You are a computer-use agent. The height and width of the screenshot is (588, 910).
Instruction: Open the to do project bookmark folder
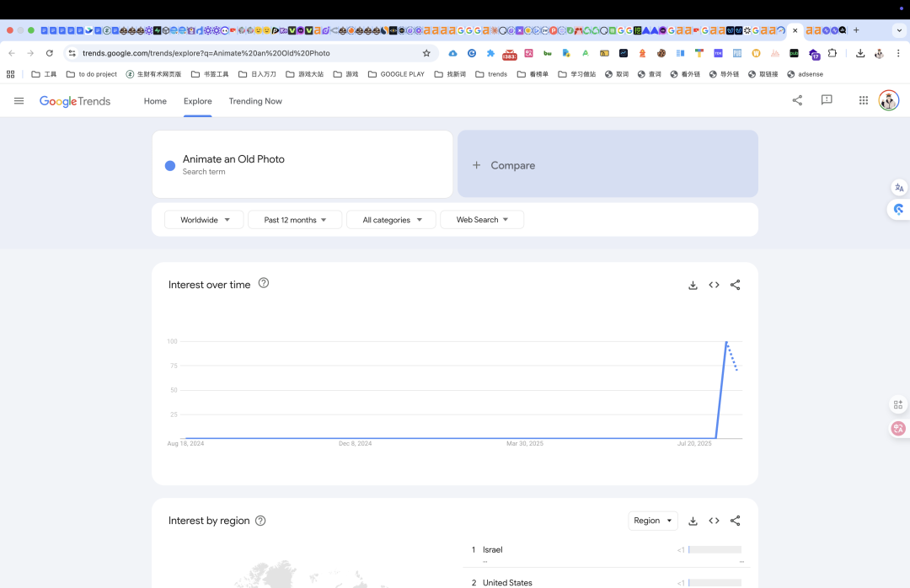tap(92, 74)
